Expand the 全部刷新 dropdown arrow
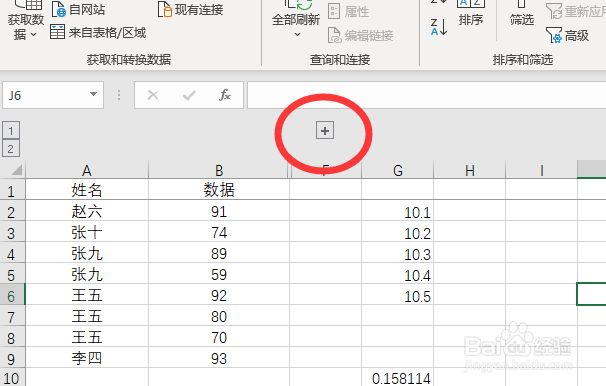This screenshot has width=606, height=386. click(297, 34)
